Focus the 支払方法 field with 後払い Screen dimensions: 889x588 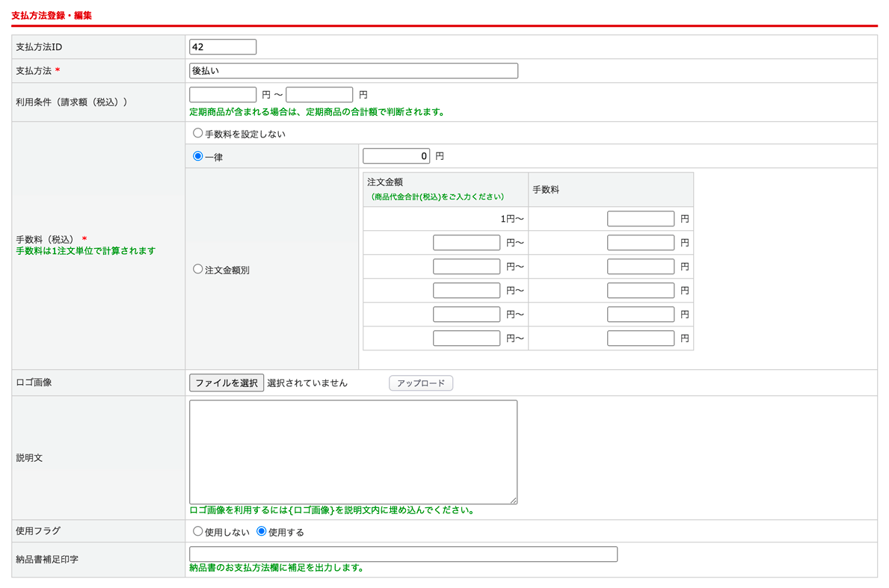(x=353, y=71)
